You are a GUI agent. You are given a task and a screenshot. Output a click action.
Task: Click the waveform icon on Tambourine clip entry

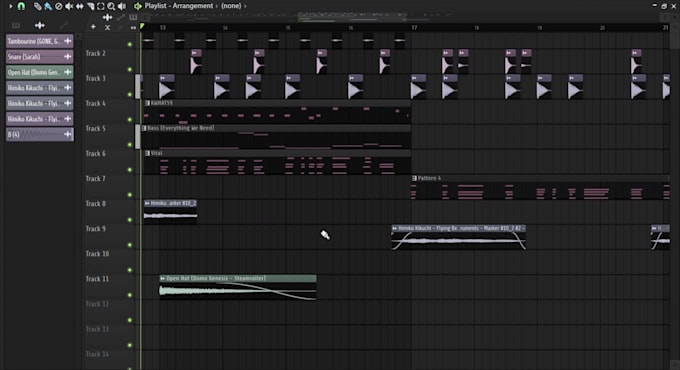[x=68, y=41]
